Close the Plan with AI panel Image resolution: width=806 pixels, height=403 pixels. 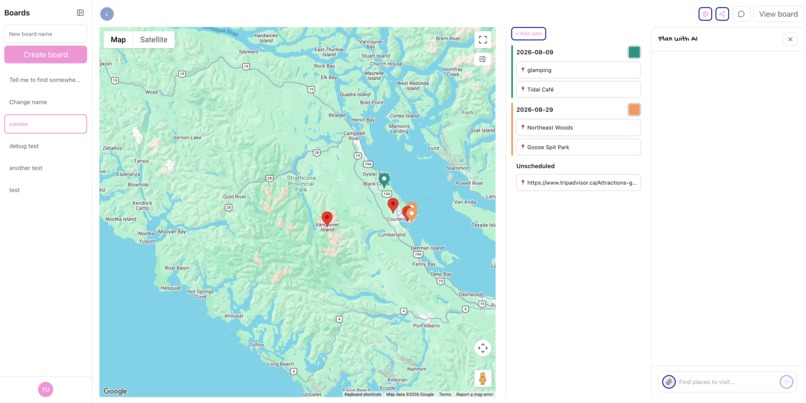click(790, 39)
